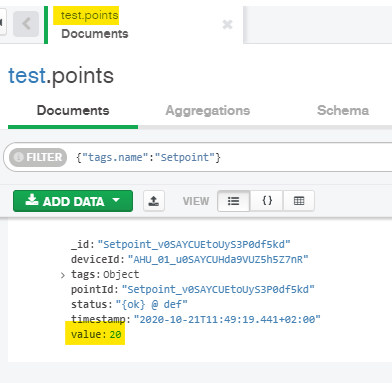Click the "test" database link in heading
Image resolution: width=392 pixels, height=383 pixels.
(x=27, y=75)
